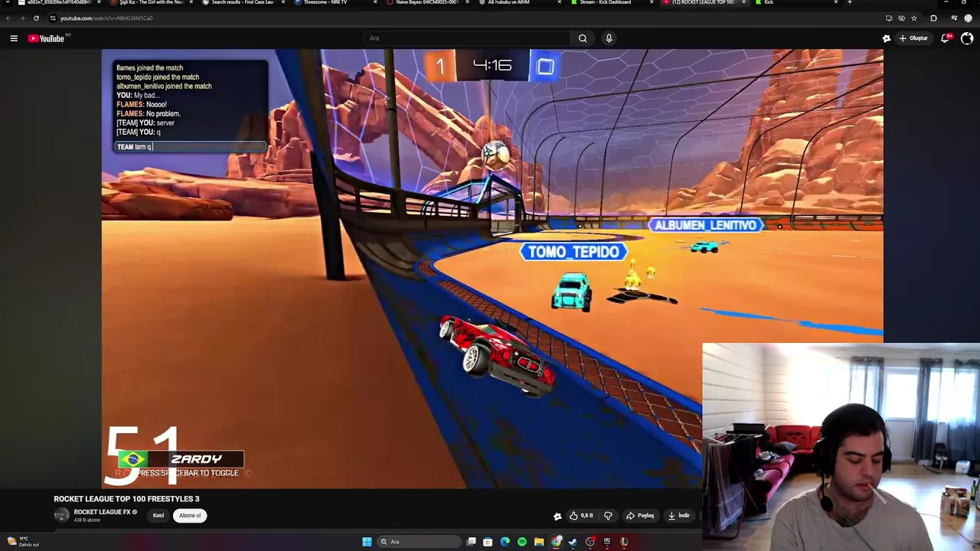
Task: Open Microsoft Edge from the taskbar
Action: [x=505, y=542]
